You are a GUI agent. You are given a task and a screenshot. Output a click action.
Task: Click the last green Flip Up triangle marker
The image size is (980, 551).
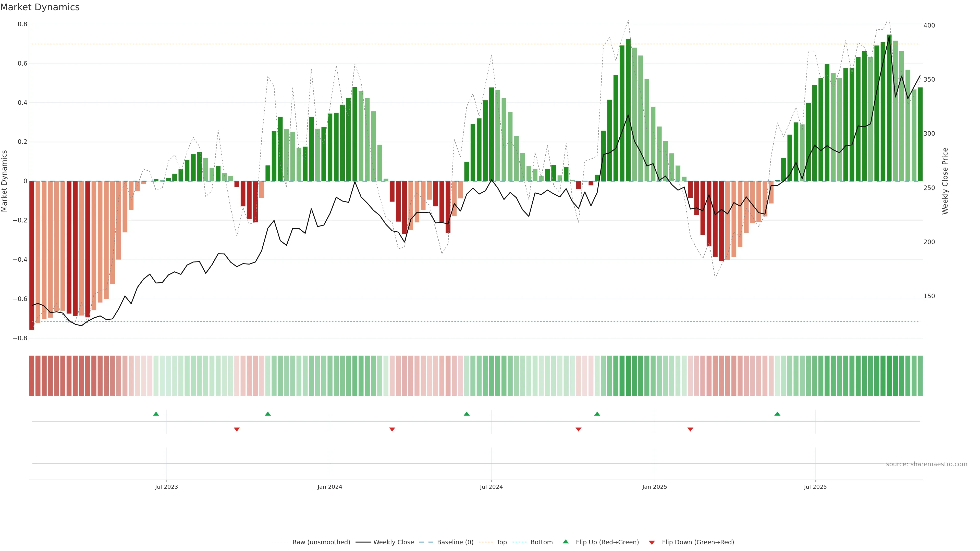777,414
